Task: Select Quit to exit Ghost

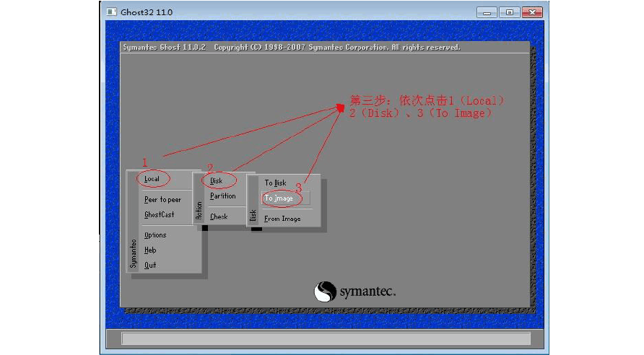Action: point(150,265)
